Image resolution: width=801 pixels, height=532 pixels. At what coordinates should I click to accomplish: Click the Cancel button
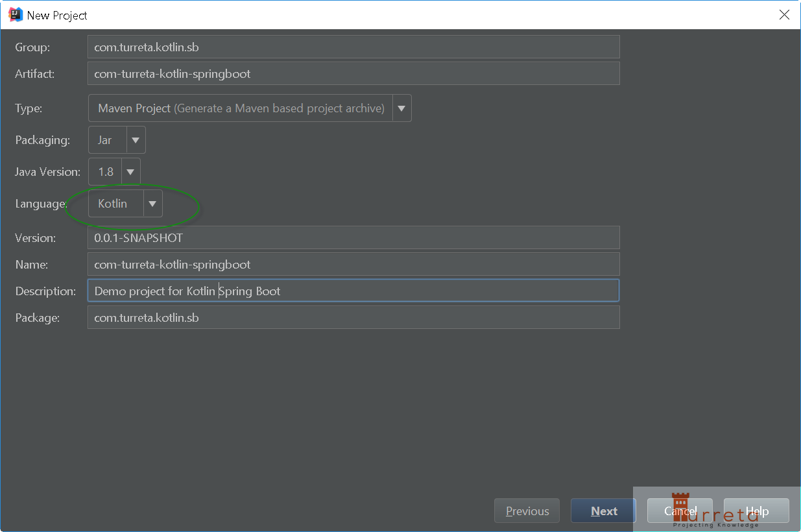[x=680, y=511]
